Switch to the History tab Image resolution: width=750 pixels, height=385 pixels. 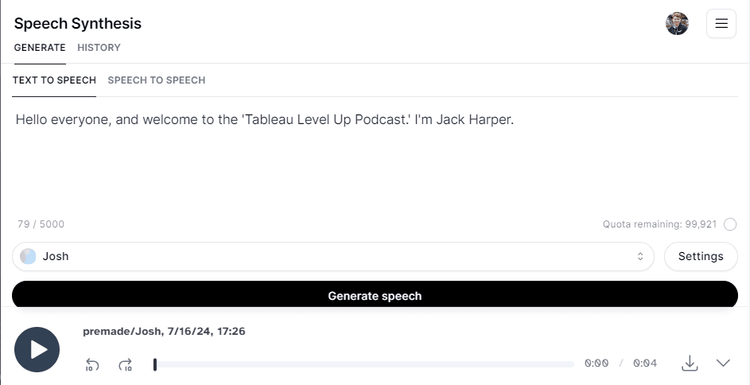tap(99, 48)
